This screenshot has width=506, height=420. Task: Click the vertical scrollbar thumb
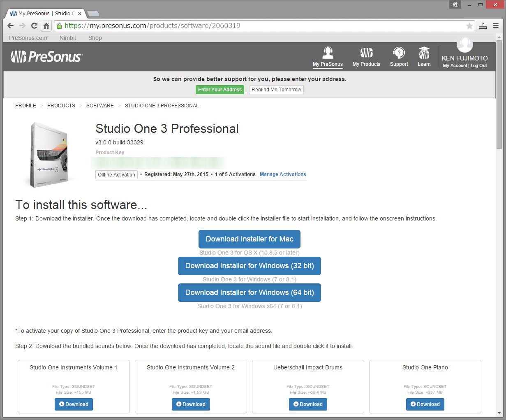coord(499,95)
